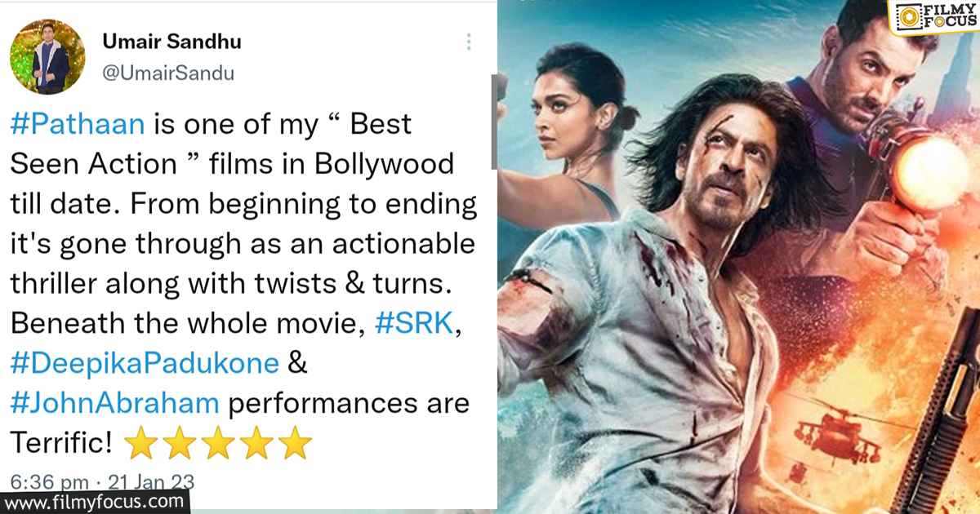Click the tweet body text paragraph
The width and height of the screenshot is (980, 514).
243,282
